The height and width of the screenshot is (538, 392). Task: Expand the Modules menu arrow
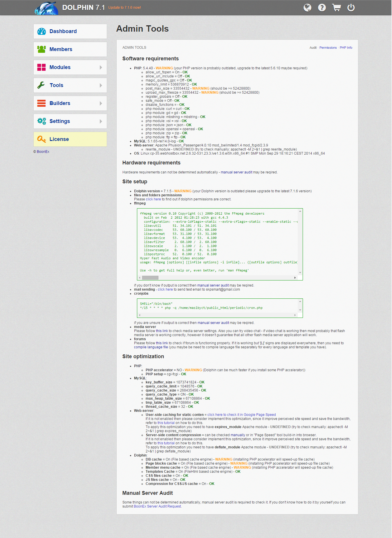(101, 67)
